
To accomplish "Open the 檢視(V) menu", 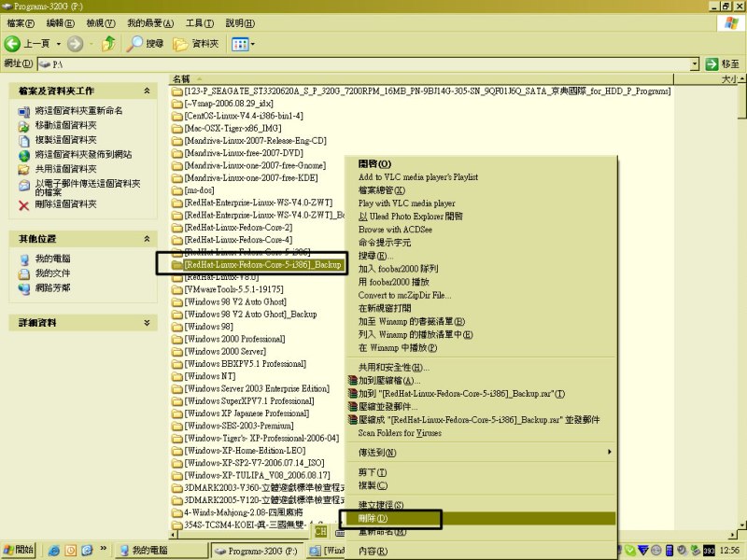I will [x=101, y=22].
